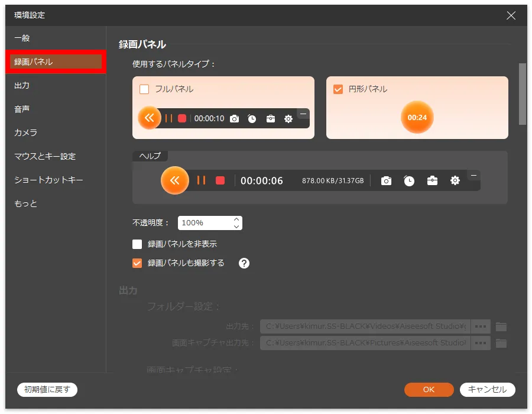The height and width of the screenshot is (414, 532).
Task: Decrease 不透明度 with the down arrow
Action: 236,227
